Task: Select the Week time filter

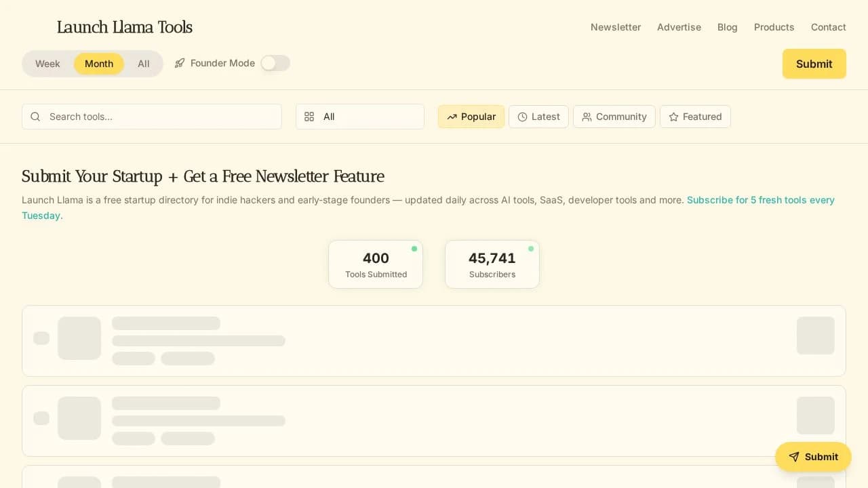Action: click(47, 64)
